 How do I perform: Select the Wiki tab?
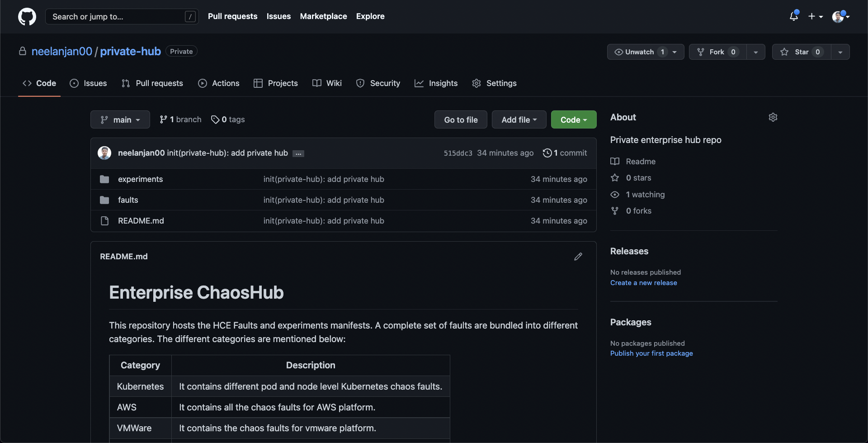click(x=327, y=83)
